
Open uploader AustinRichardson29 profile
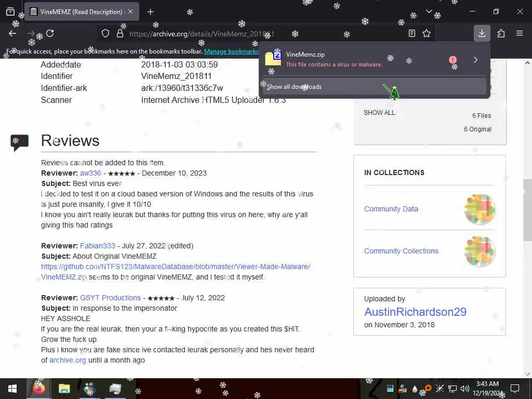pyautogui.click(x=415, y=312)
